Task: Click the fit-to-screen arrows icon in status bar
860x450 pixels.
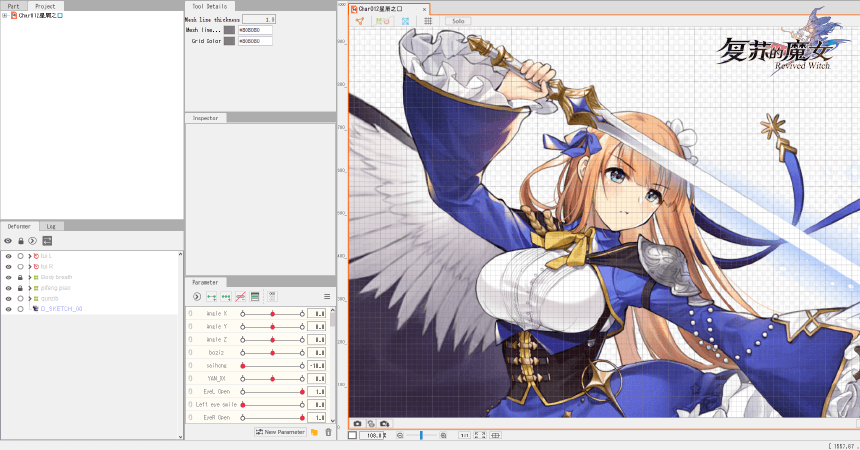Action: click(x=480, y=435)
